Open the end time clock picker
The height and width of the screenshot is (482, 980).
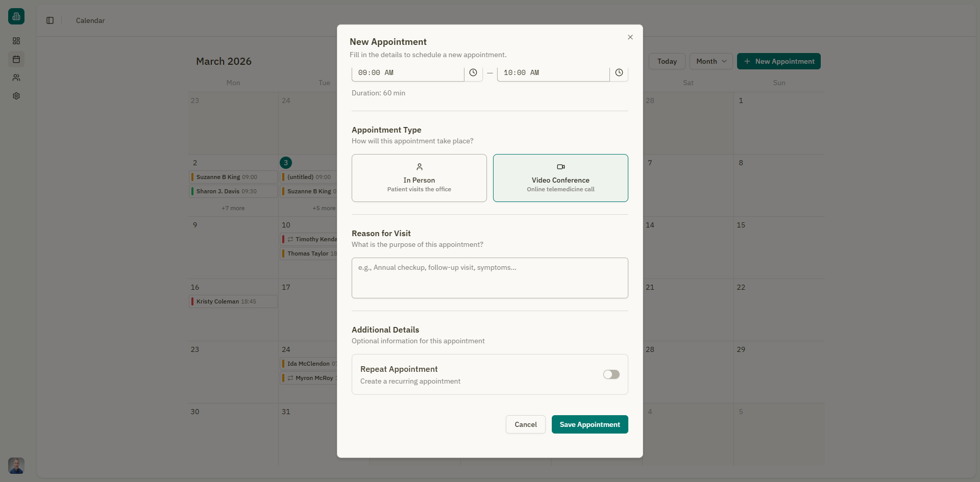tap(619, 72)
